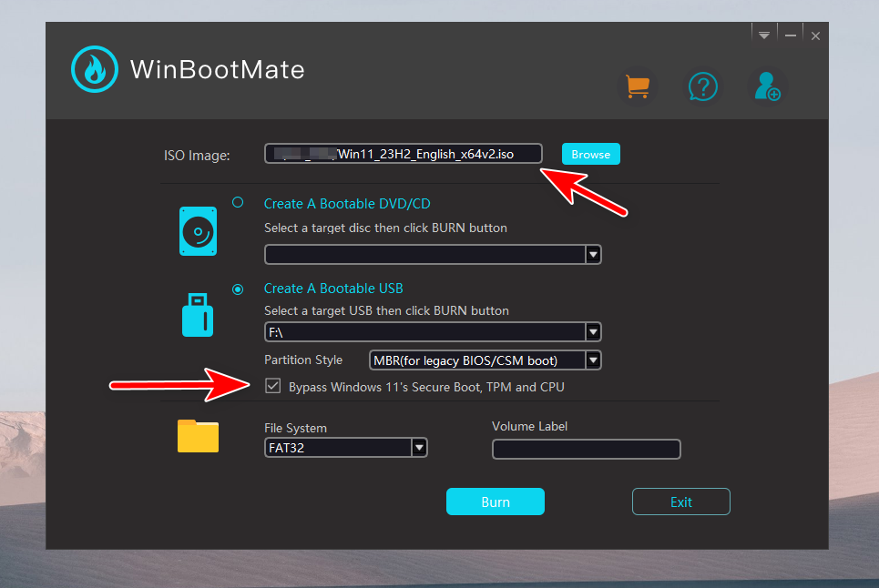This screenshot has height=588, width=879.
Task: Click the WinBootMate flame logo
Action: (x=95, y=69)
